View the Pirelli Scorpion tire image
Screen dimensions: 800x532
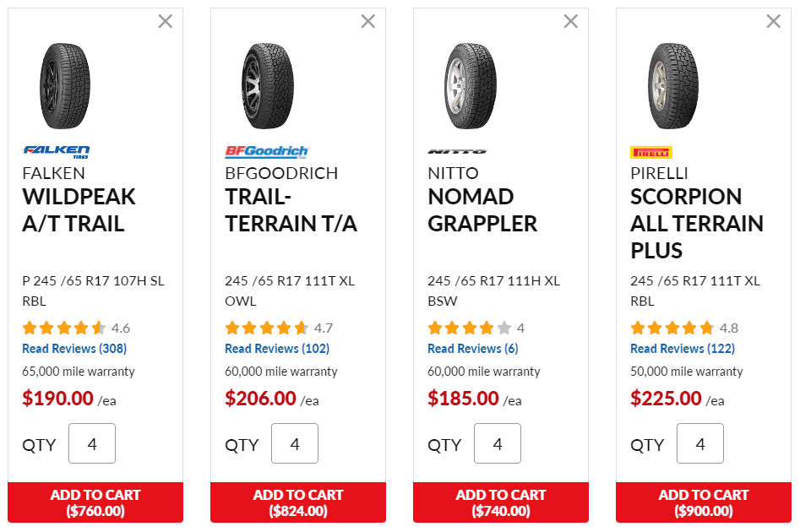tap(672, 85)
